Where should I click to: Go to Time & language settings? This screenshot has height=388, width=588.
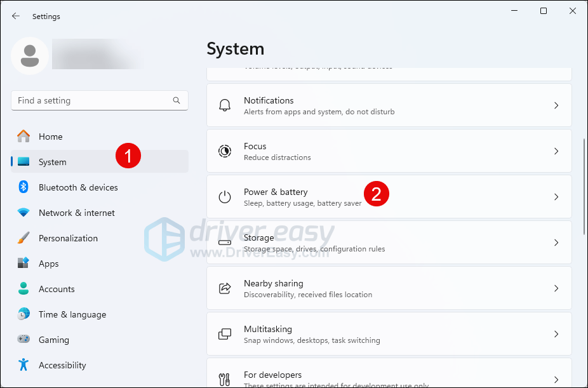pos(72,314)
